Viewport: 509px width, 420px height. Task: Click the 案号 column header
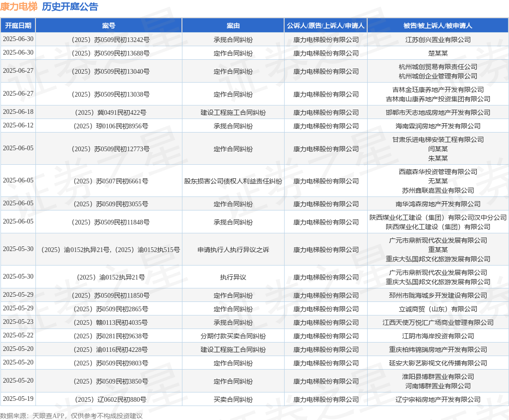[x=109, y=26]
